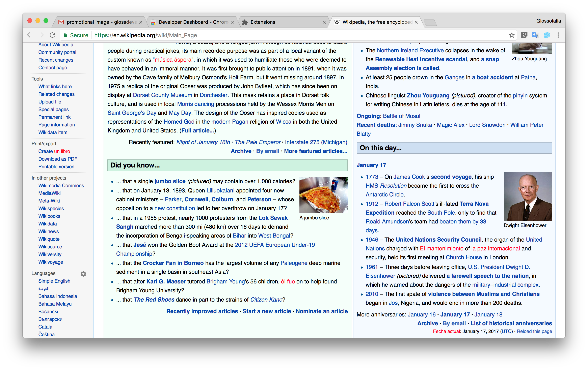Open the Night of January 16th link

pyautogui.click(x=203, y=142)
